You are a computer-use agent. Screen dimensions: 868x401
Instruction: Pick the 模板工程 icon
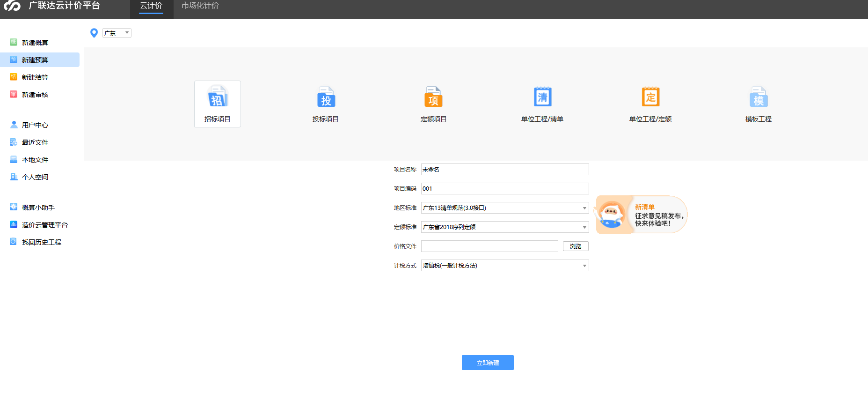coord(759,97)
